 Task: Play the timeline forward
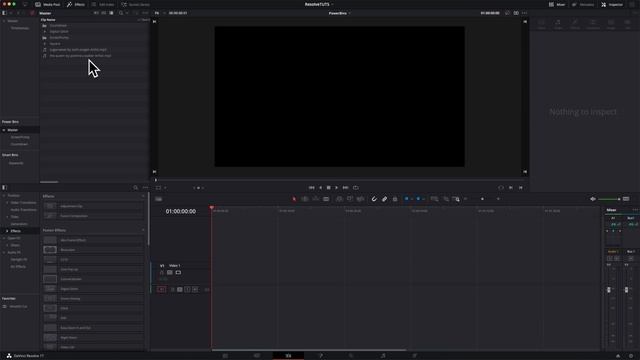point(337,188)
